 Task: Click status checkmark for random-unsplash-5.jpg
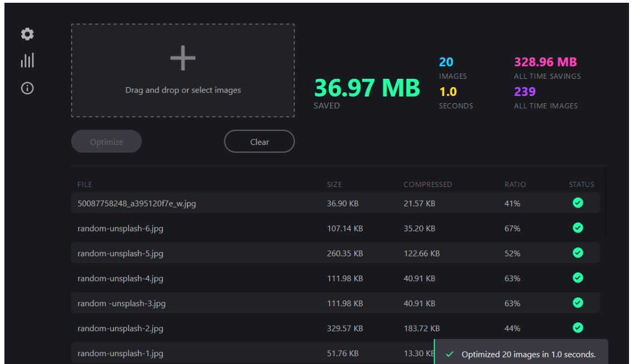click(578, 253)
